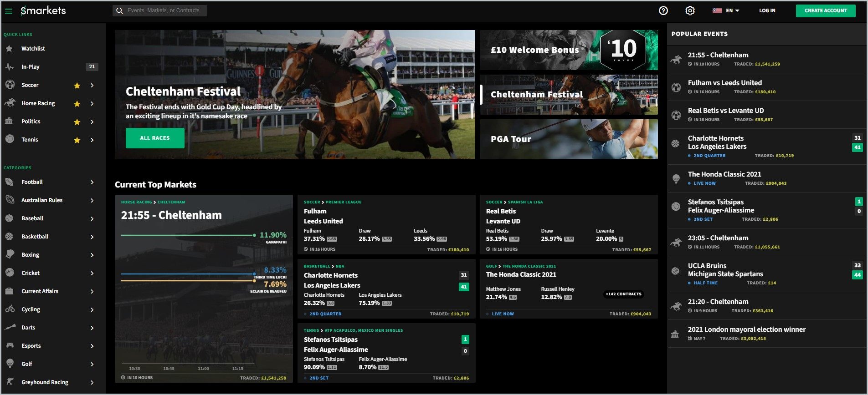Expand the Football category chevron
868x395 pixels.
coord(92,182)
